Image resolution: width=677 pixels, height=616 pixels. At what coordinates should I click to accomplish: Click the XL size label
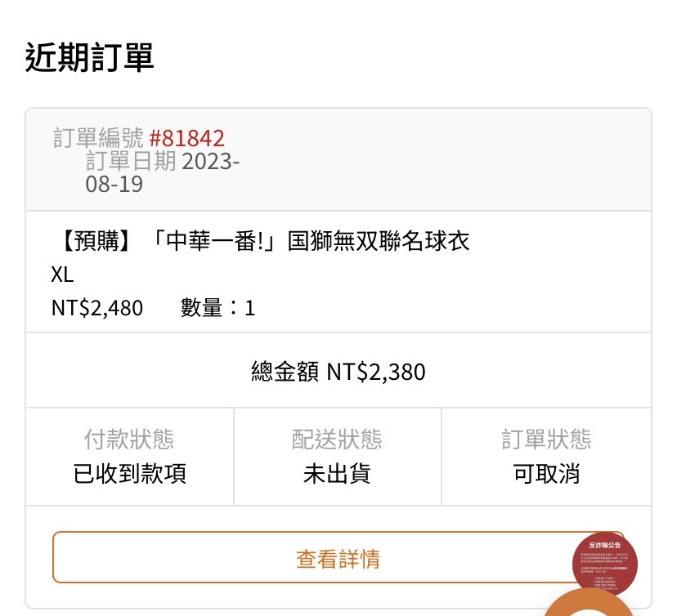pos(62,275)
